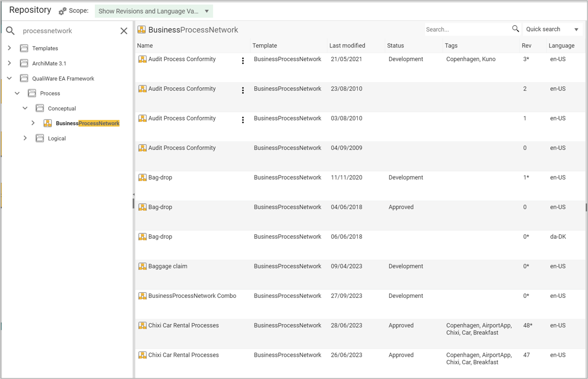Click the scope gear settings icon
Viewport: 588px width, 379px height.
63,11
